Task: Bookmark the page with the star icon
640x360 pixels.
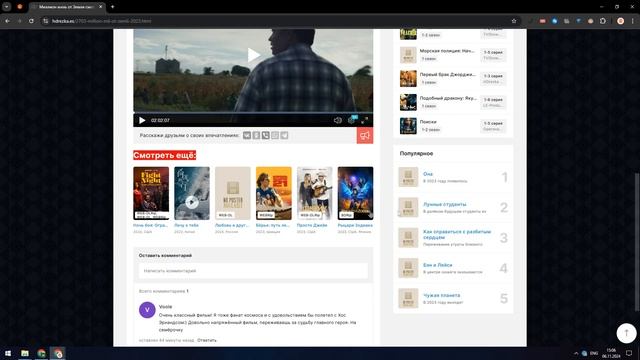Action: [514, 21]
